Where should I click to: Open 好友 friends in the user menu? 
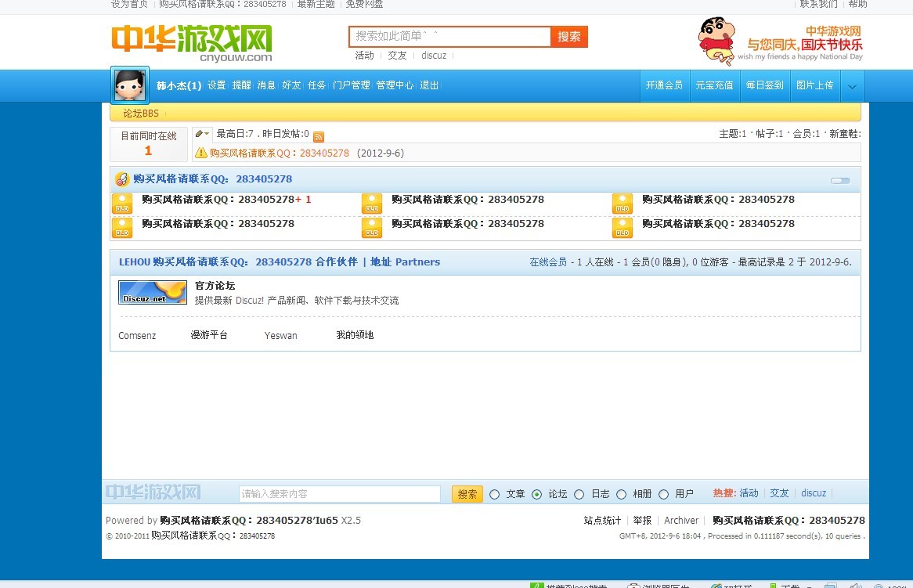click(291, 85)
